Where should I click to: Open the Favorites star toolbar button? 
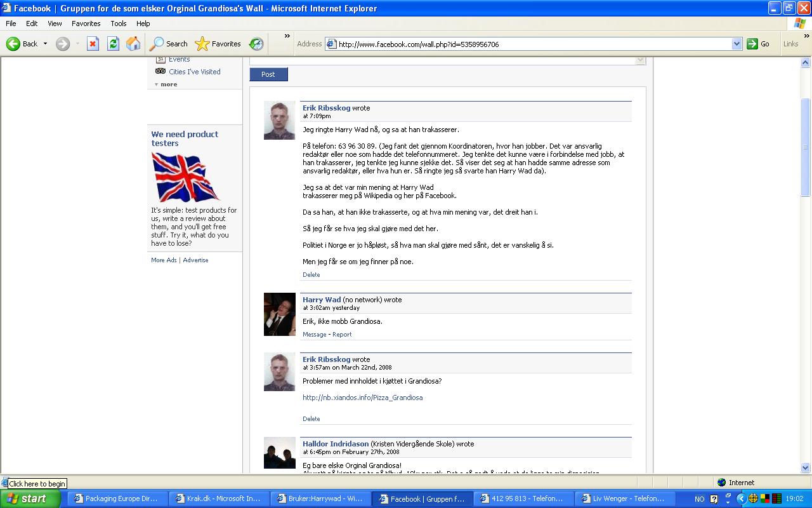click(218, 44)
